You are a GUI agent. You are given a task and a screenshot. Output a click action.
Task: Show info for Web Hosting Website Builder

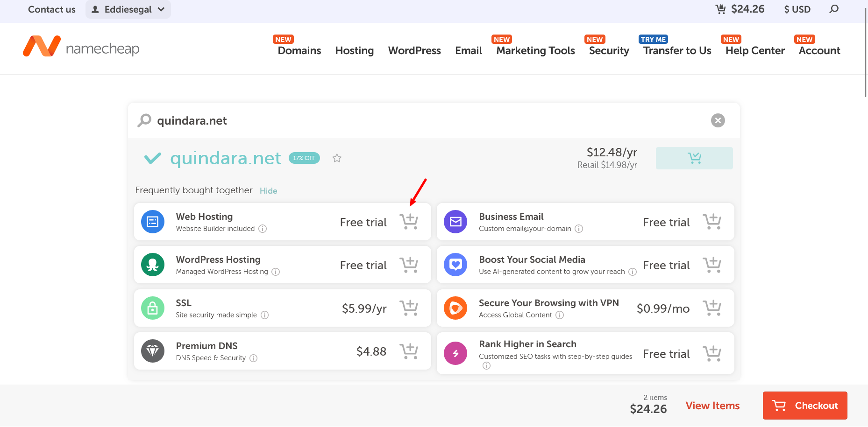point(263,229)
